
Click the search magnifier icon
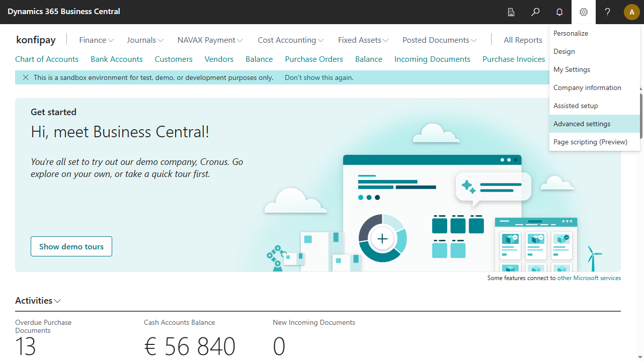pos(535,12)
